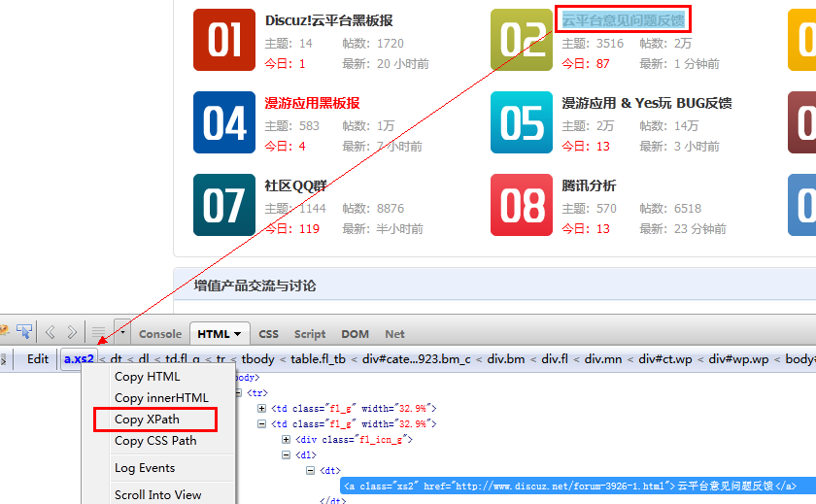The image size is (816, 504).
Task: Click 最新: 20 小时前 under Discuz!云平台黑板报
Action: [386, 64]
